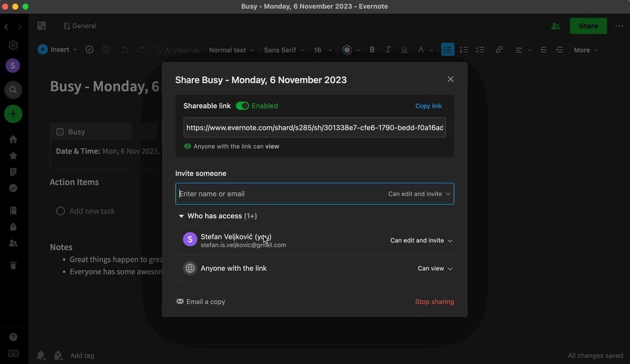Open the text alignment dropdown
630x364 pixels.
coord(523,50)
